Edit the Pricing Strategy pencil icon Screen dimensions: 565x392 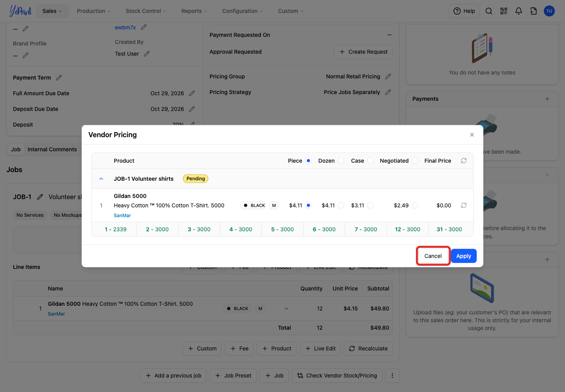[388, 92]
